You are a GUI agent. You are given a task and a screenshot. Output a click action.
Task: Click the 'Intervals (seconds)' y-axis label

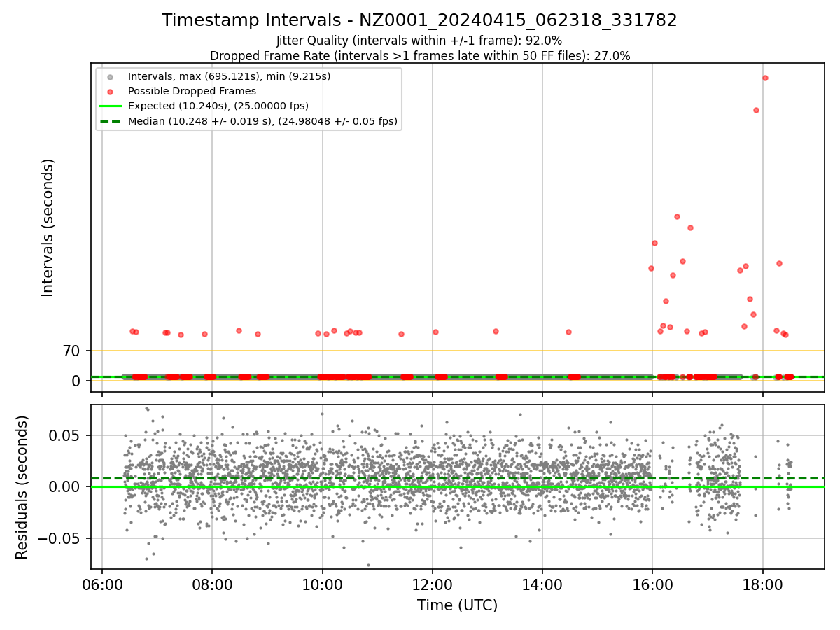click(48, 227)
